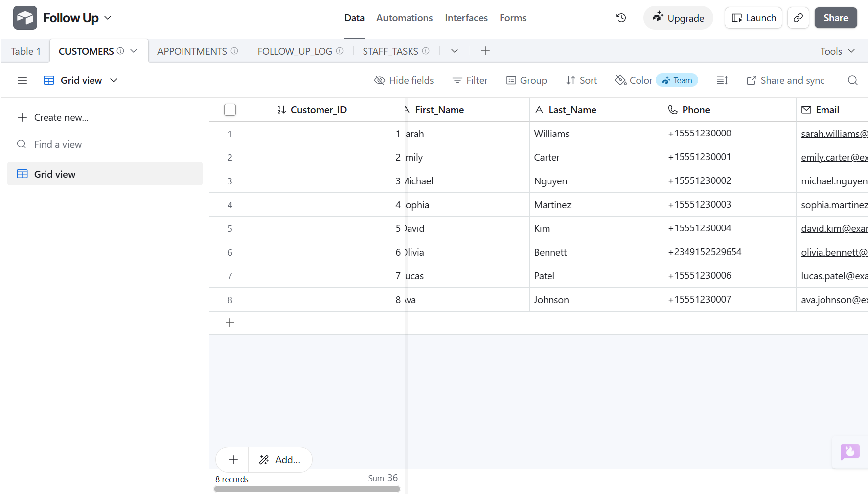The image size is (868, 494).
Task: Select the APPOINTMENTS table tab
Action: coord(197,51)
